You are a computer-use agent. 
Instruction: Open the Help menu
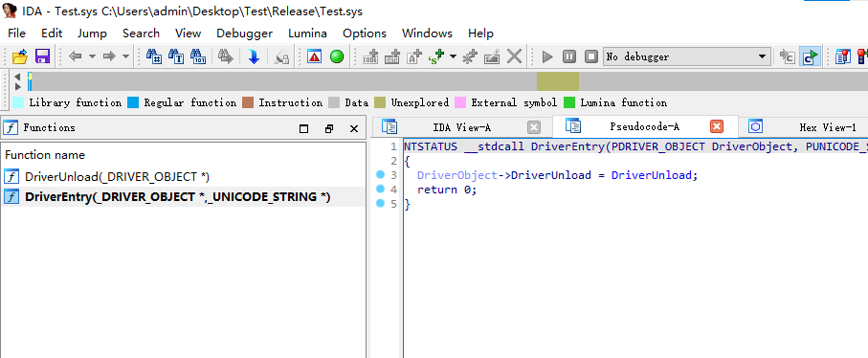pos(480,34)
